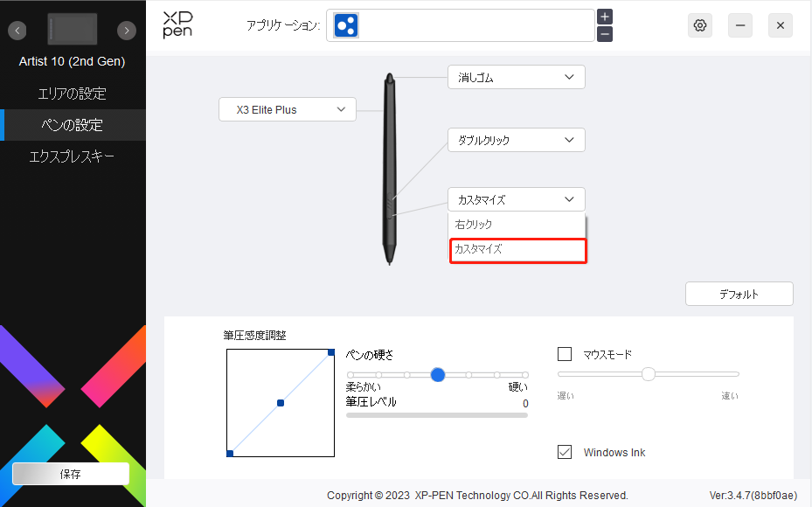This screenshot has height=507, width=812.
Task: Choose カスタマイズ from the dropdown list
Action: [x=517, y=251]
